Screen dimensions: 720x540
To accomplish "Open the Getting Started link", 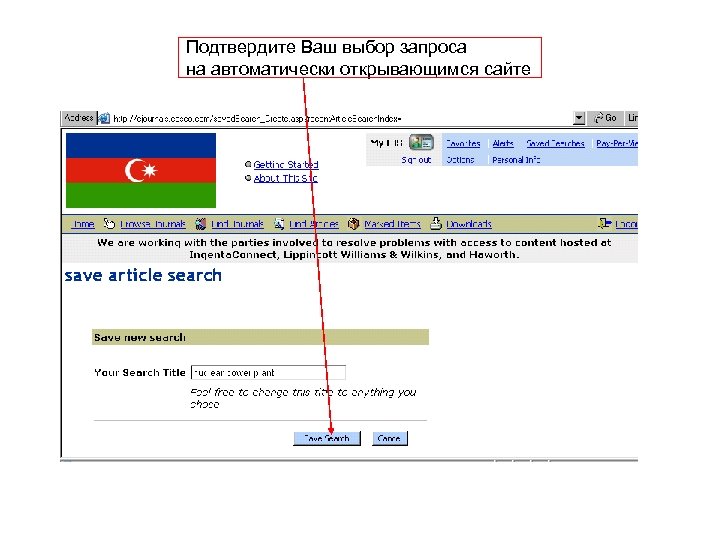I will (286, 164).
